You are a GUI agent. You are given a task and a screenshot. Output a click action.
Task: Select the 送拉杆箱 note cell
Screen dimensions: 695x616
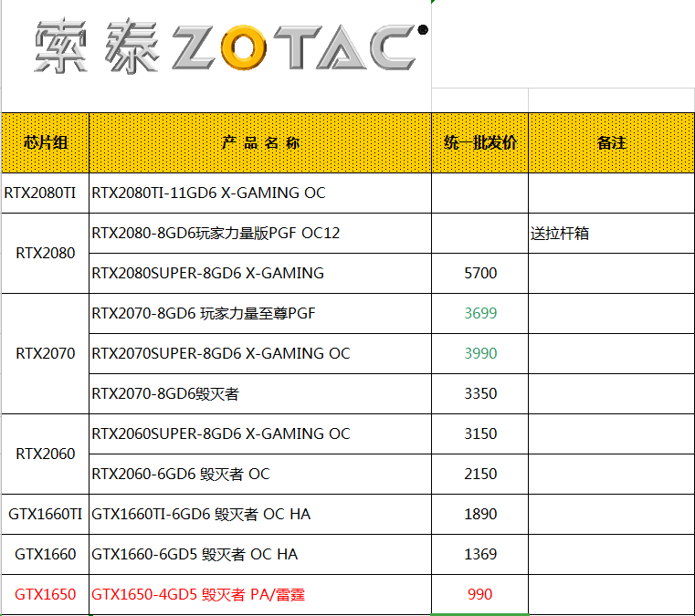click(611, 233)
